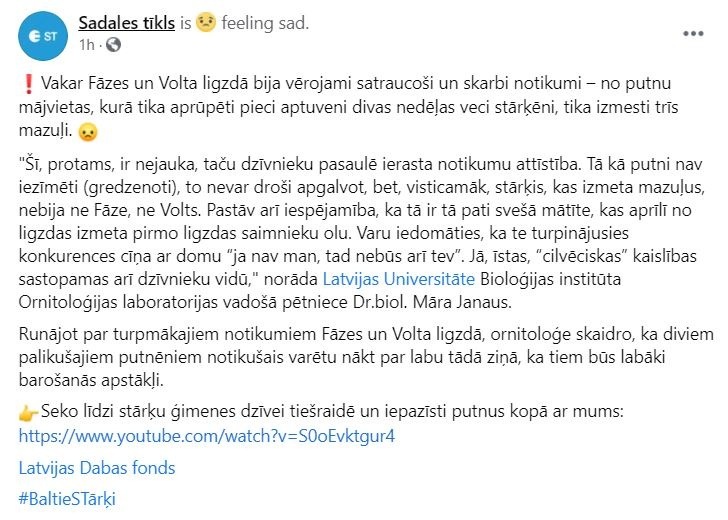
Task: Click the paragraph starting "Runājot par turpmākajiem"
Action: point(366,357)
